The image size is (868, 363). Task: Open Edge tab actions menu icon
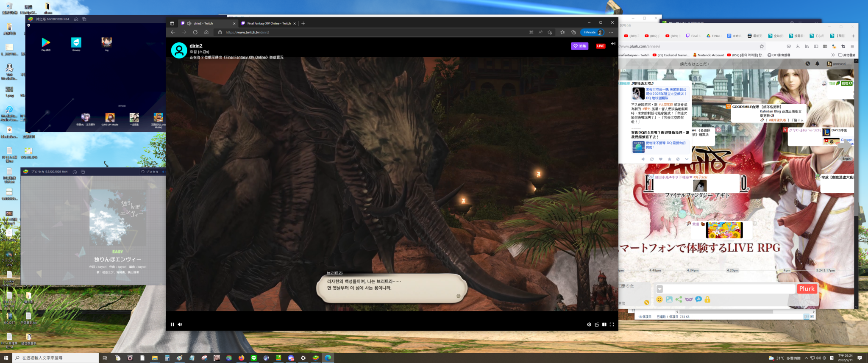point(172,23)
